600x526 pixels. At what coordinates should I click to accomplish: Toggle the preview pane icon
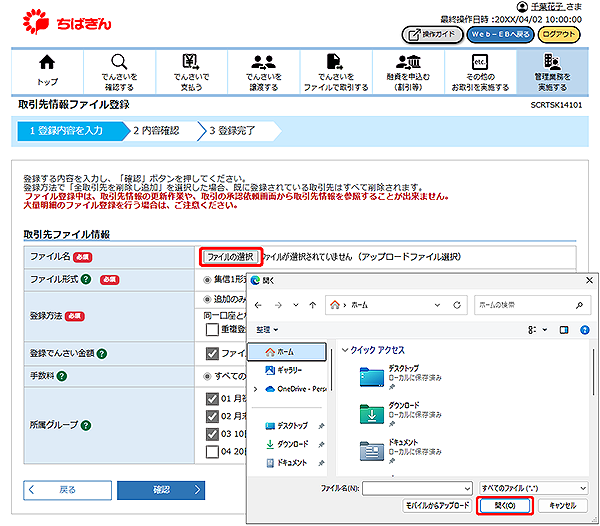[x=564, y=330]
